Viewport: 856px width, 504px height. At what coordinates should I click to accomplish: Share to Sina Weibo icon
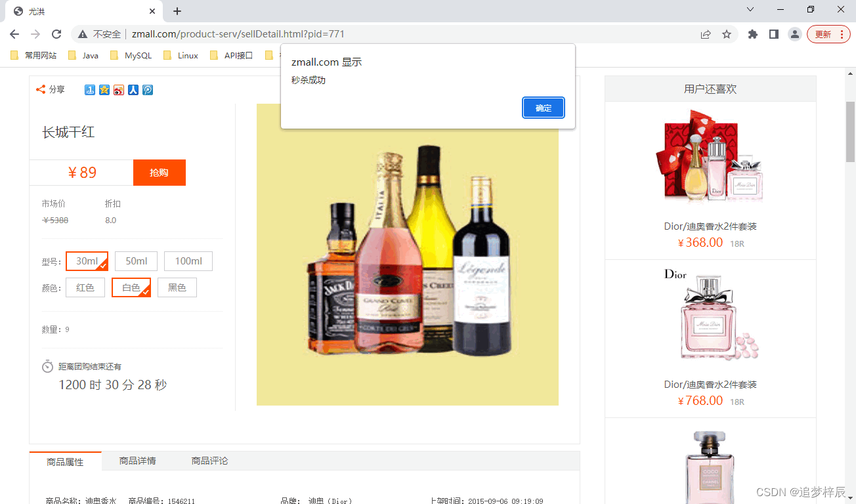coord(119,90)
